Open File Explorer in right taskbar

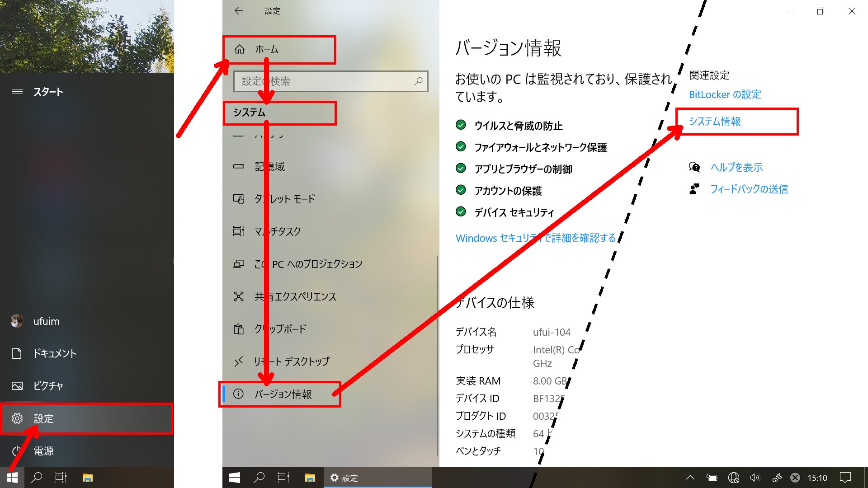coord(310,478)
